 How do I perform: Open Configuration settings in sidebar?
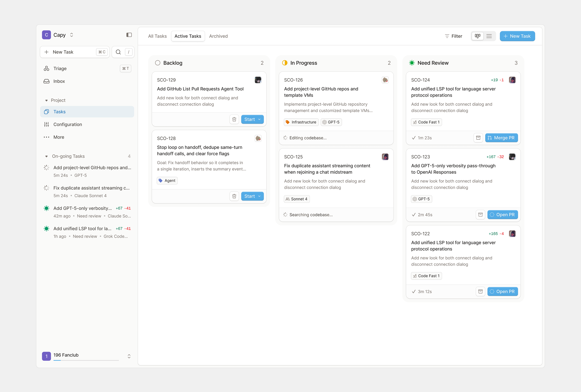pyautogui.click(x=68, y=124)
